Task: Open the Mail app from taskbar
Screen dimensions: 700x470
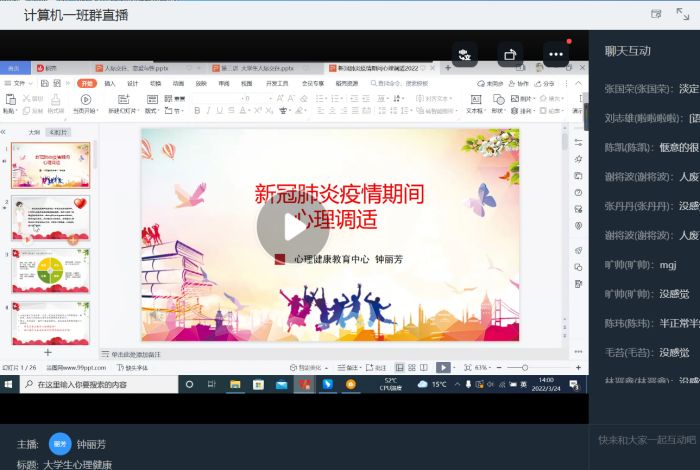Action: point(281,384)
